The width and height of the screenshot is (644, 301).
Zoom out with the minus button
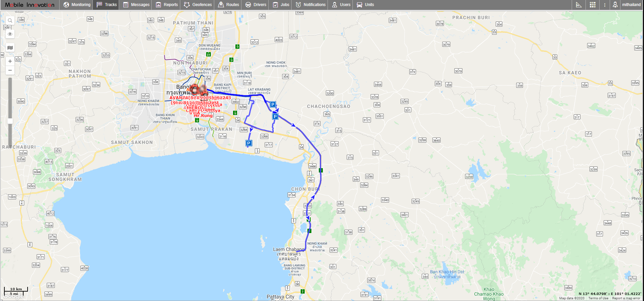(x=10, y=70)
